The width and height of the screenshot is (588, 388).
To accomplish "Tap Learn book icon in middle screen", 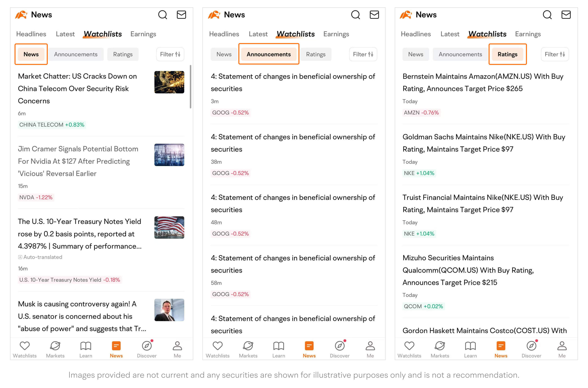I will pyautogui.click(x=278, y=346).
